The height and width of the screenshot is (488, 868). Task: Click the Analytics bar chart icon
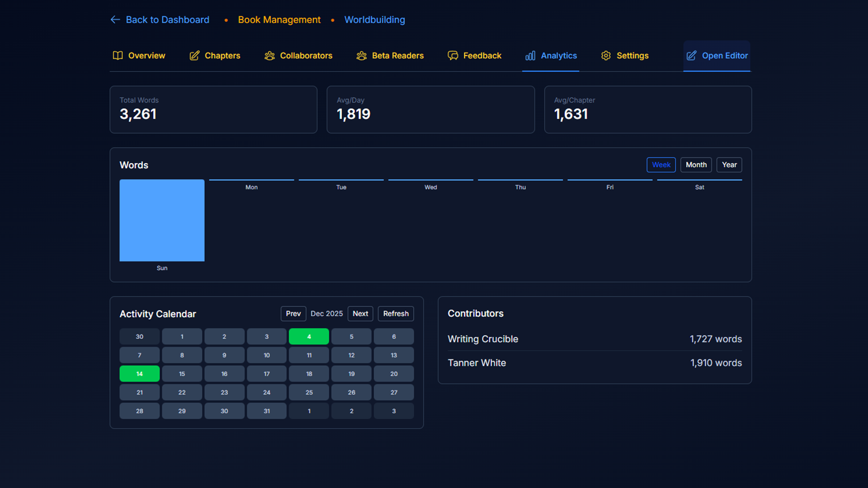click(530, 56)
